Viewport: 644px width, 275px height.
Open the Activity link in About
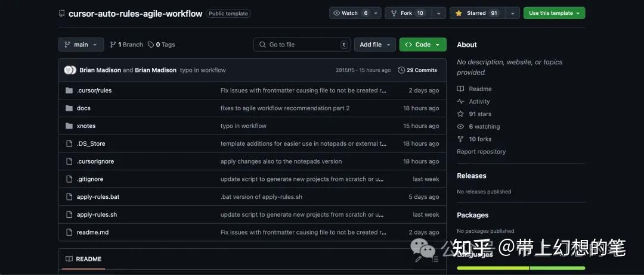pyautogui.click(x=479, y=102)
